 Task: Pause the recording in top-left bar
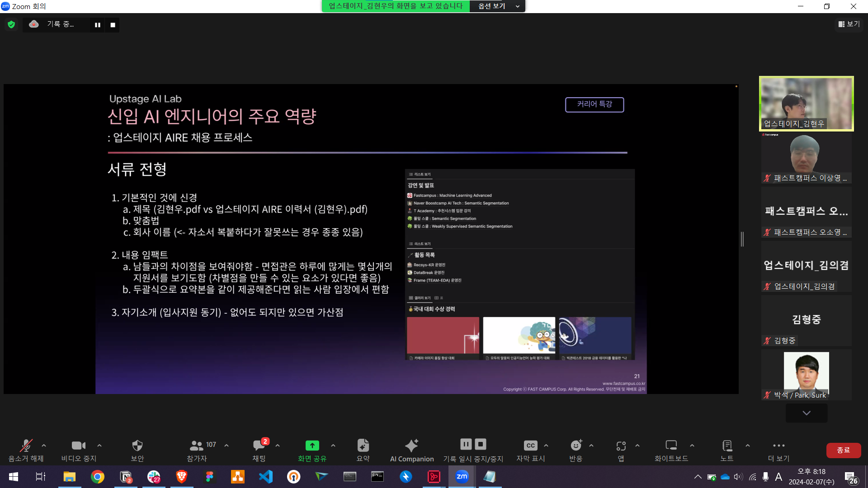(x=97, y=25)
